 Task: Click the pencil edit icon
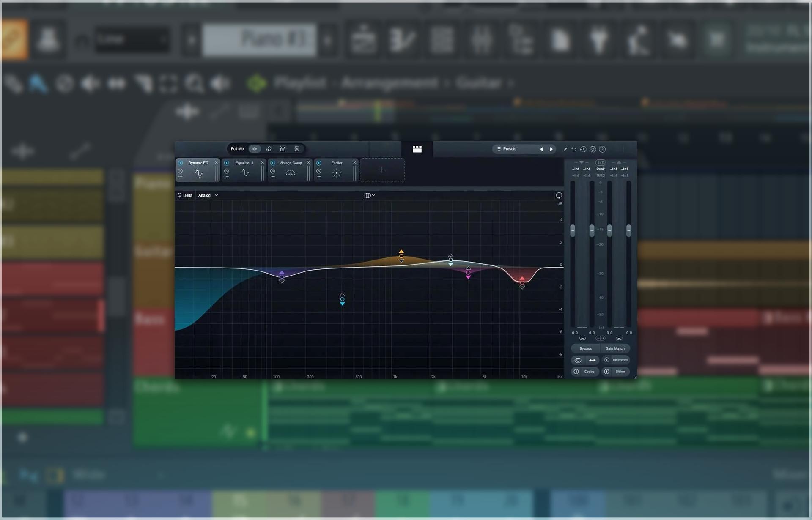click(x=565, y=149)
